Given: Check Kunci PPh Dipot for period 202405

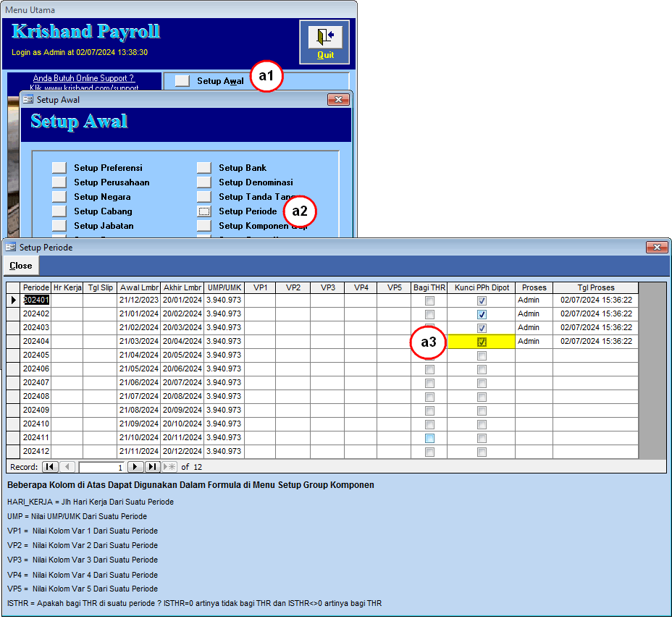Looking at the screenshot, I should [x=482, y=355].
